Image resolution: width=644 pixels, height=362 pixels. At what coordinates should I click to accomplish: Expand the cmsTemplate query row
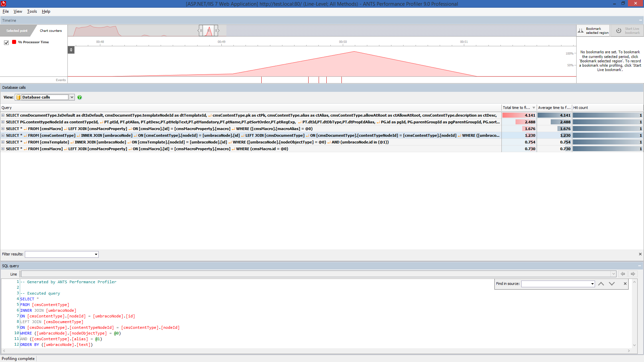[x=3, y=142]
